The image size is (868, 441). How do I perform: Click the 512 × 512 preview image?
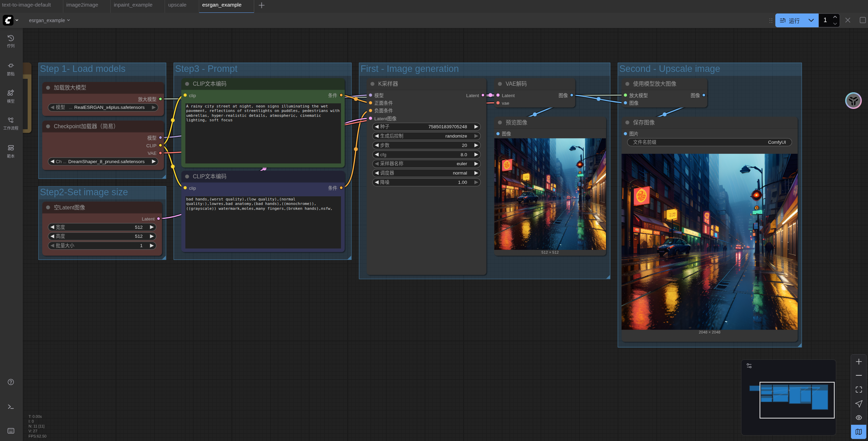pos(550,194)
